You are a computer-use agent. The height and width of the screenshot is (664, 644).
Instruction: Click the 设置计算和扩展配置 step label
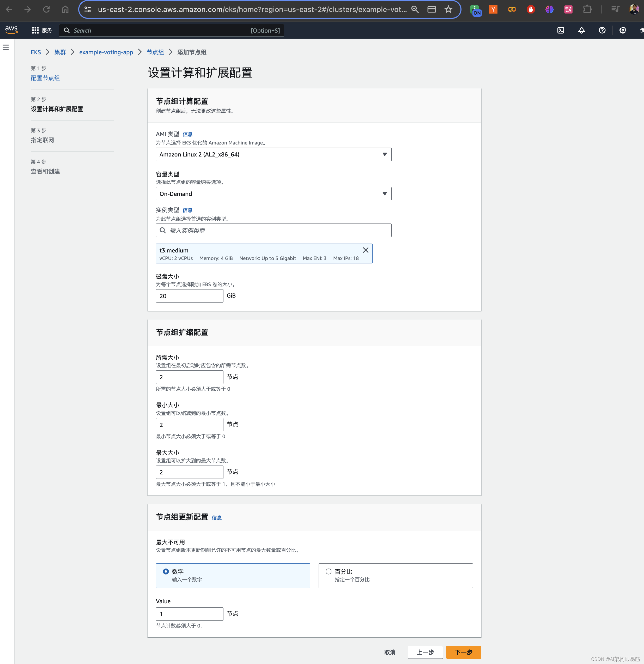[57, 109]
